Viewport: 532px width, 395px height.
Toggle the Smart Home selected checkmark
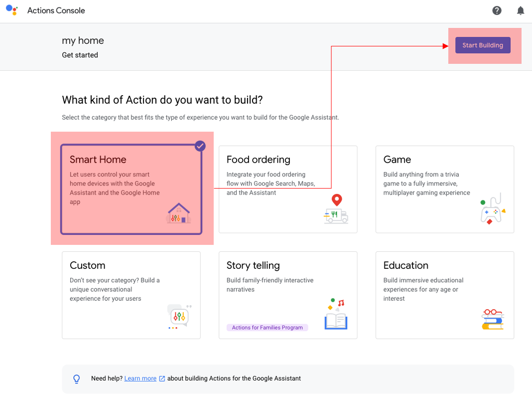(x=200, y=146)
